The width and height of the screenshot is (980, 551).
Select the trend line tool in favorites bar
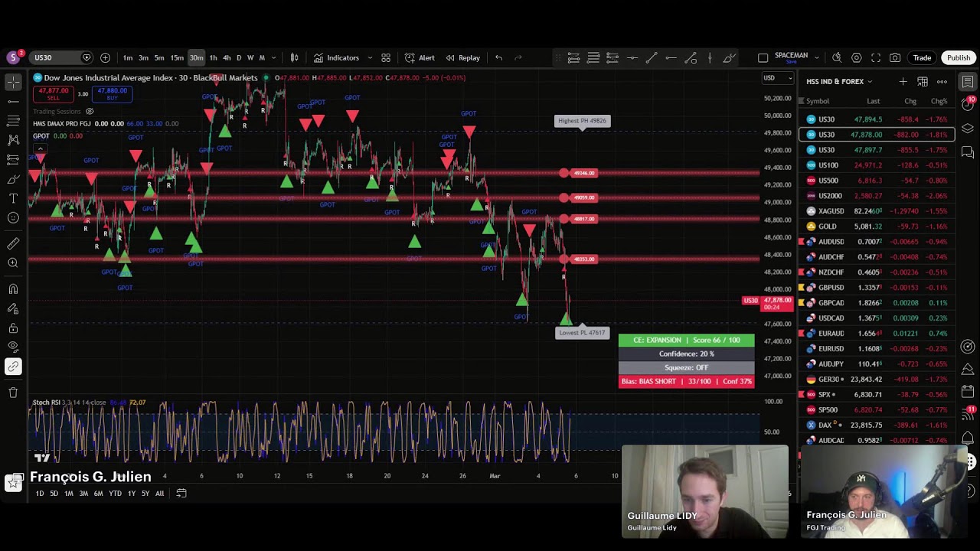[x=652, y=57]
